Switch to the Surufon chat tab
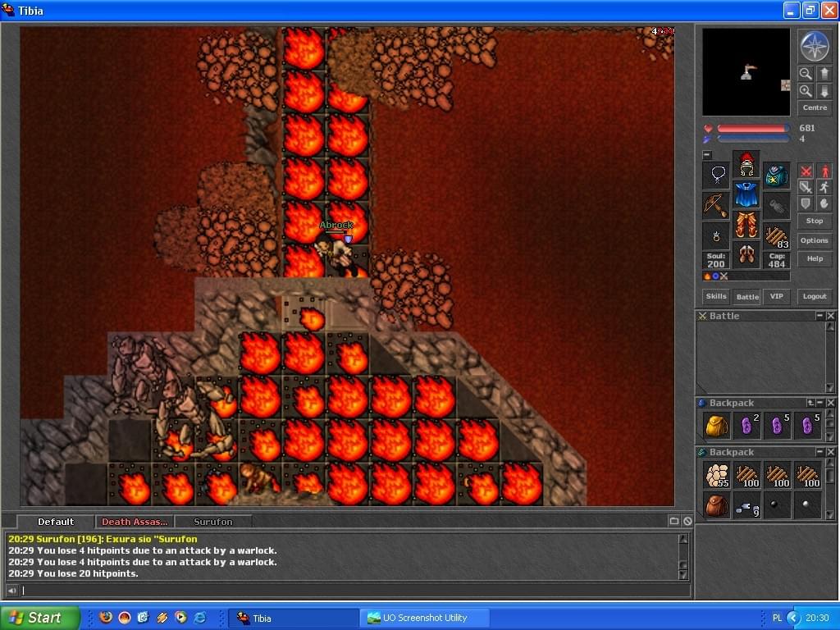The width and height of the screenshot is (840, 630). [213, 522]
